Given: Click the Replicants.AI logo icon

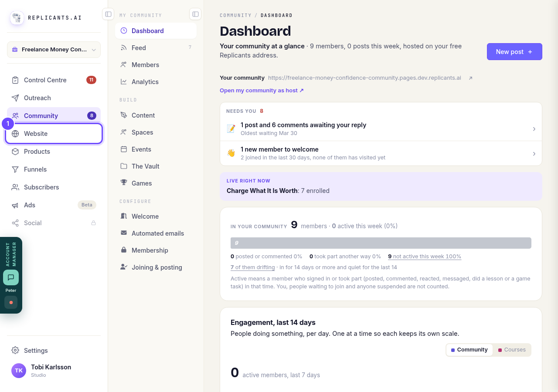Looking at the screenshot, I should 17,18.
